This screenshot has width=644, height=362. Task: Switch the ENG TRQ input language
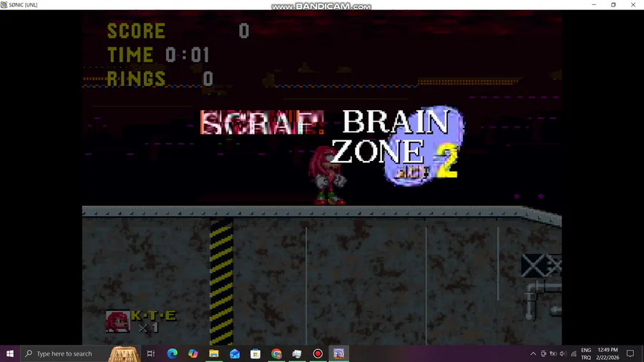click(586, 354)
